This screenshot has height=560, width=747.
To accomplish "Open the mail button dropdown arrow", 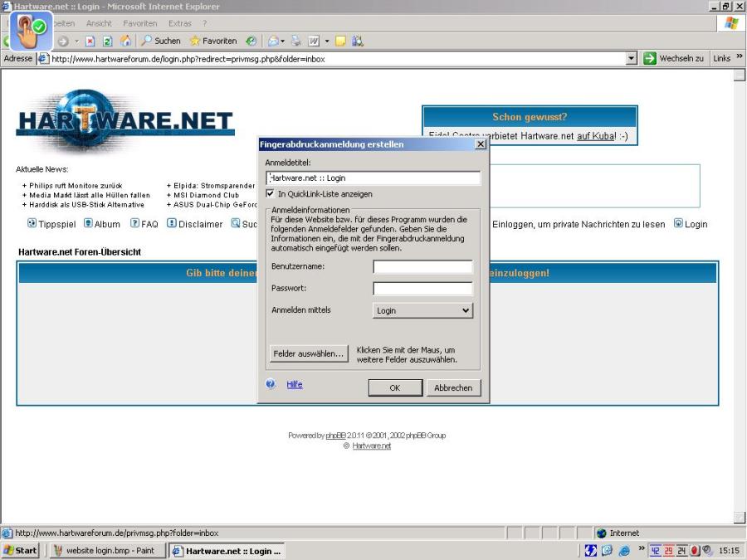I will pyautogui.click(x=282, y=41).
